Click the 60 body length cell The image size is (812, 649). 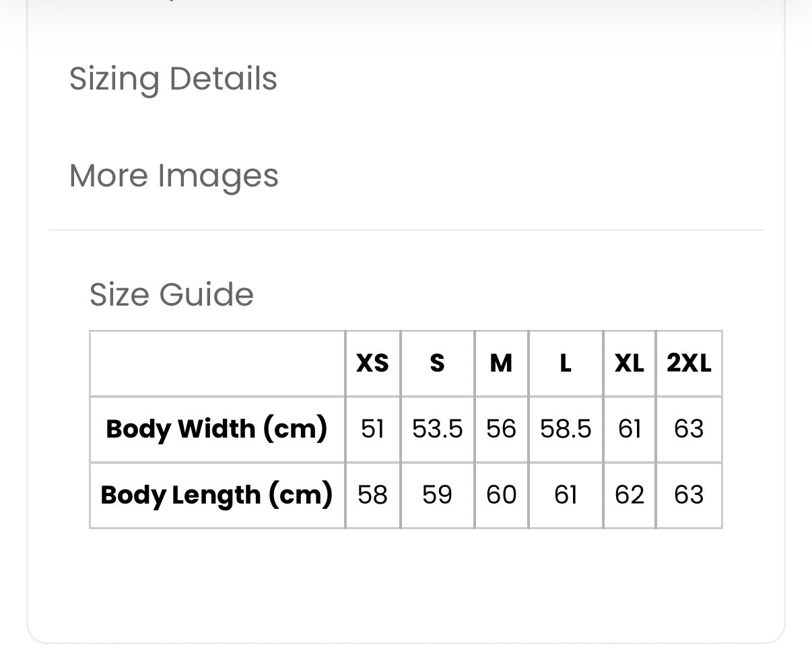tap(501, 495)
